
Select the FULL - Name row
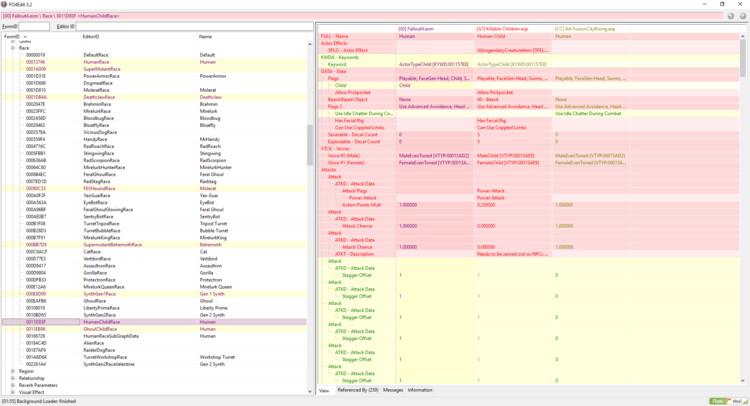[x=529, y=36]
